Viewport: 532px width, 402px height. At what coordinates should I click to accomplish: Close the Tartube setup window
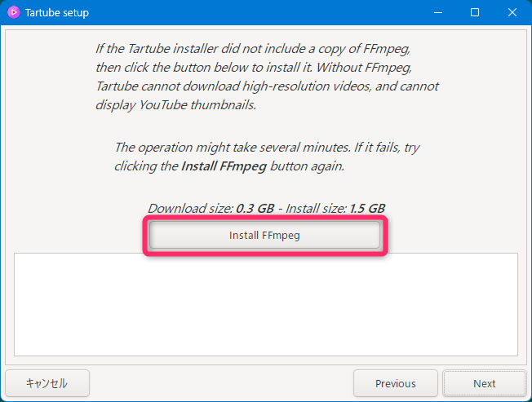[513, 13]
